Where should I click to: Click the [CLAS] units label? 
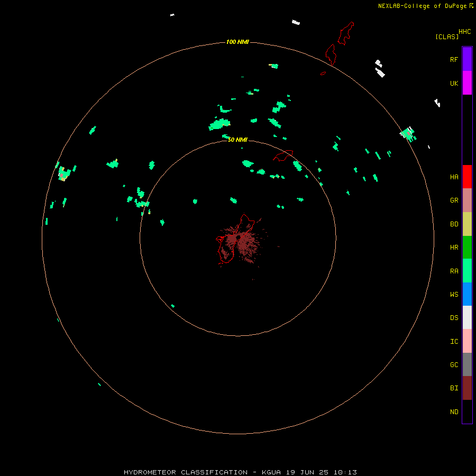point(447,36)
